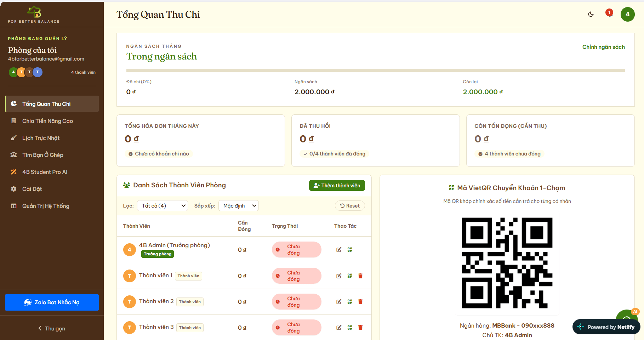Screen dimensions: 644x340
Task: Go to Quản Trị Hệ Thống
Action: click(52, 206)
